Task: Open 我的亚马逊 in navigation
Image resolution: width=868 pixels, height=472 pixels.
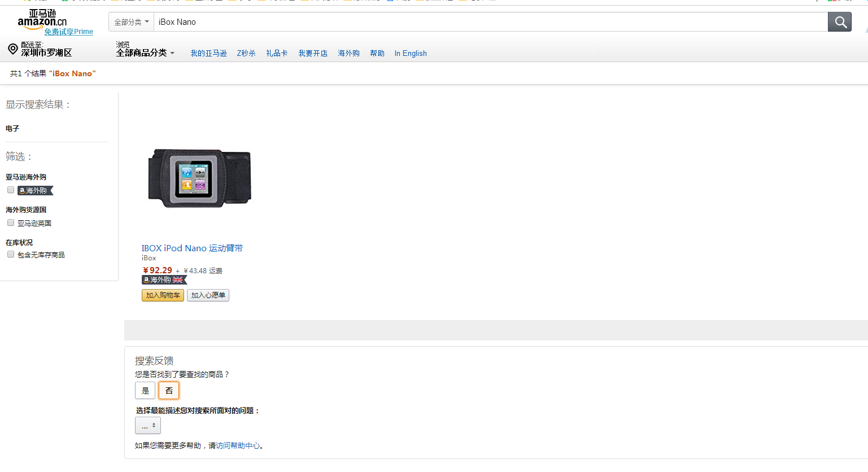Action: (x=208, y=53)
